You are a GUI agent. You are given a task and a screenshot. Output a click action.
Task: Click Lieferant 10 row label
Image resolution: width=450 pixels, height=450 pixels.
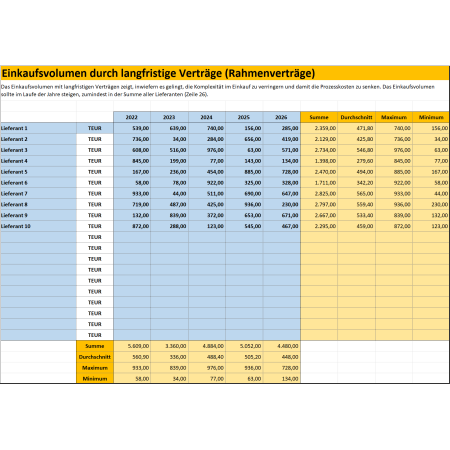[x=38, y=226]
